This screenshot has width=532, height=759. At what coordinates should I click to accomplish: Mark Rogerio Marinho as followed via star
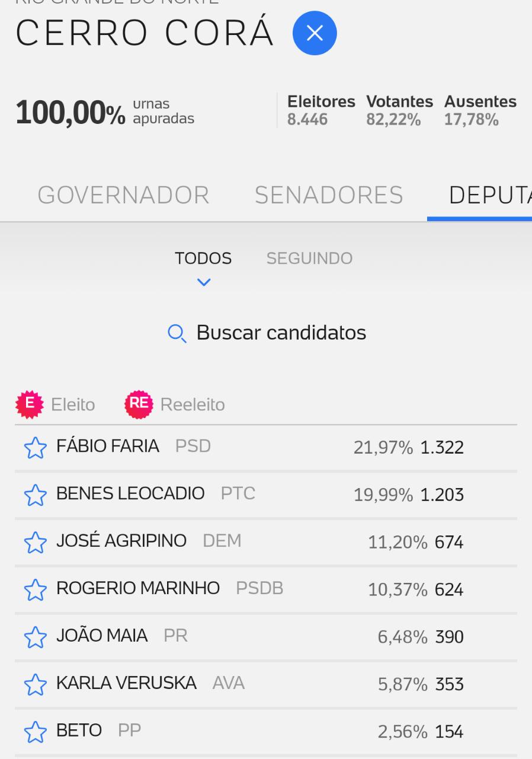(x=35, y=590)
